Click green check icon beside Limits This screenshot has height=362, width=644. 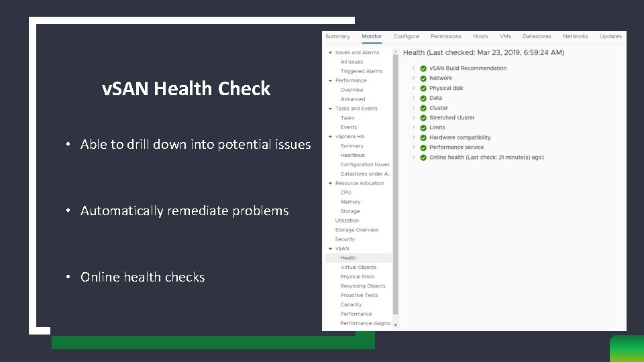tap(423, 127)
